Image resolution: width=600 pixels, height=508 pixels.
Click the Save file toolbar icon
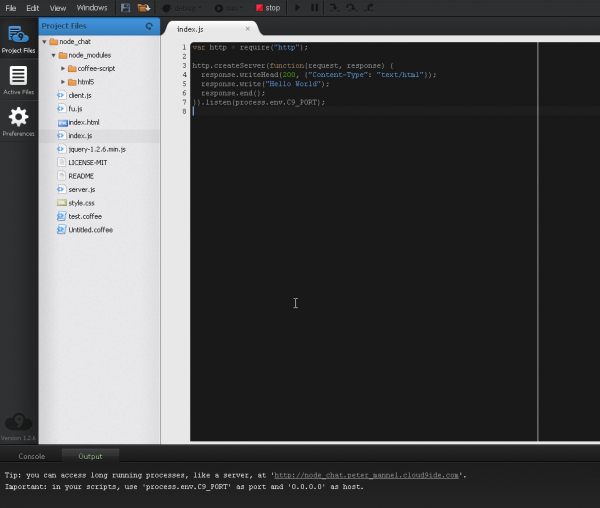point(125,8)
